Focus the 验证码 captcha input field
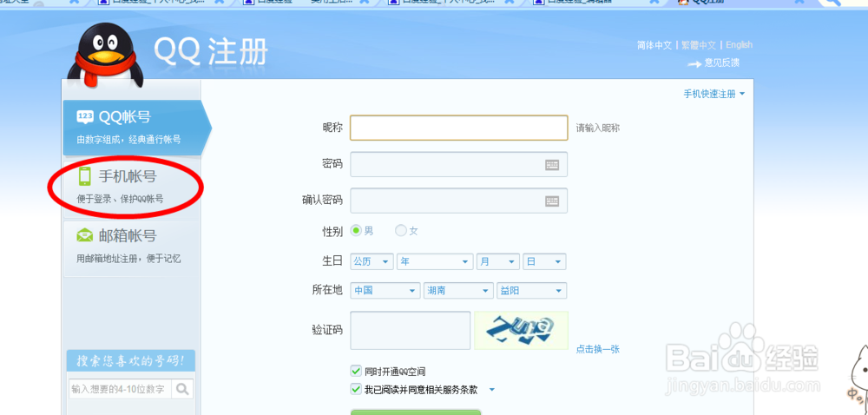Screen dimensions: 868x415 coord(411,330)
